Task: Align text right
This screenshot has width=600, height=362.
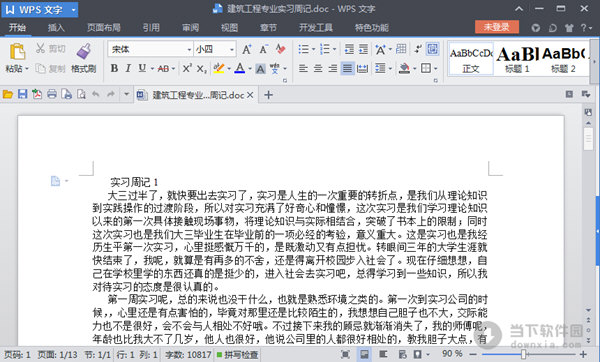Action: 333,68
